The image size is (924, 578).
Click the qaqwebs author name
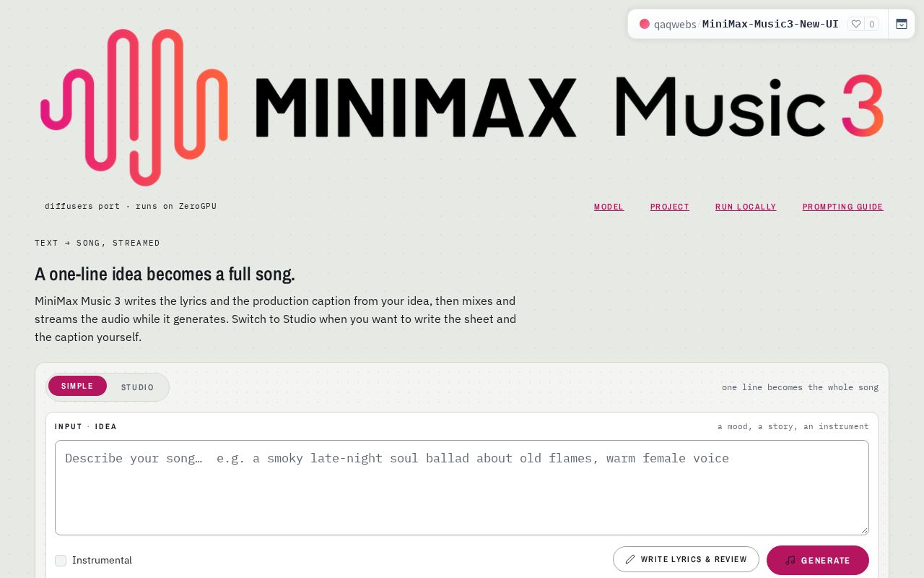point(675,25)
